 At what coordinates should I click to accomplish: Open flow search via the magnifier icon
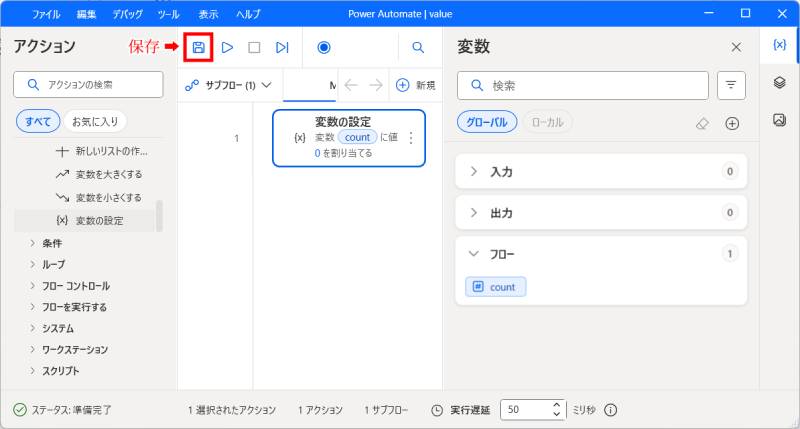click(x=418, y=47)
